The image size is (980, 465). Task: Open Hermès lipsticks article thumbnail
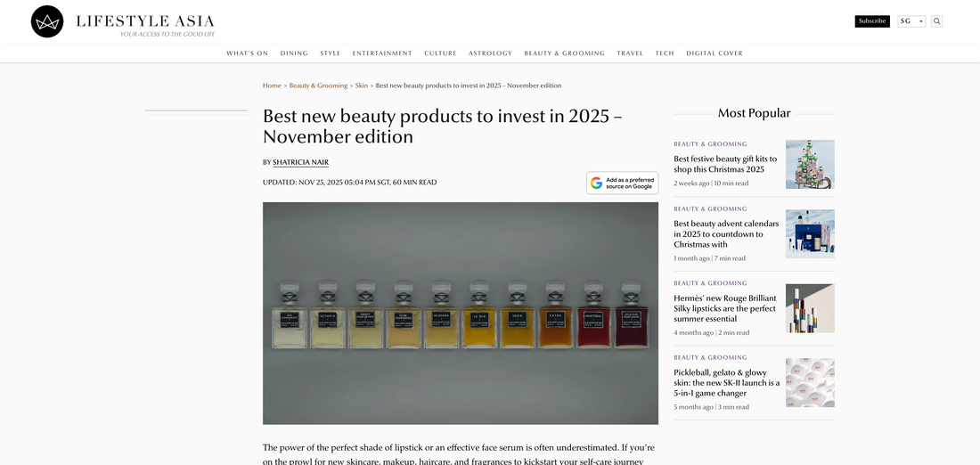(x=810, y=308)
